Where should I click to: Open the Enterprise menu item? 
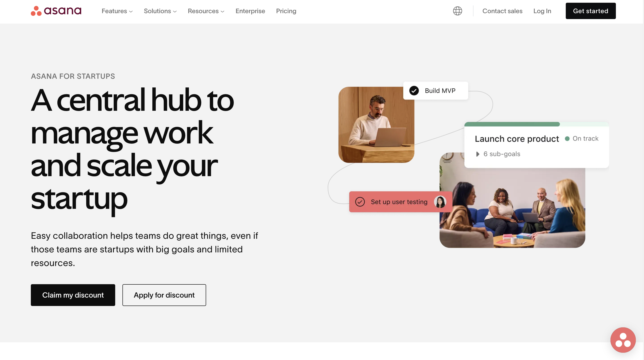pyautogui.click(x=250, y=11)
